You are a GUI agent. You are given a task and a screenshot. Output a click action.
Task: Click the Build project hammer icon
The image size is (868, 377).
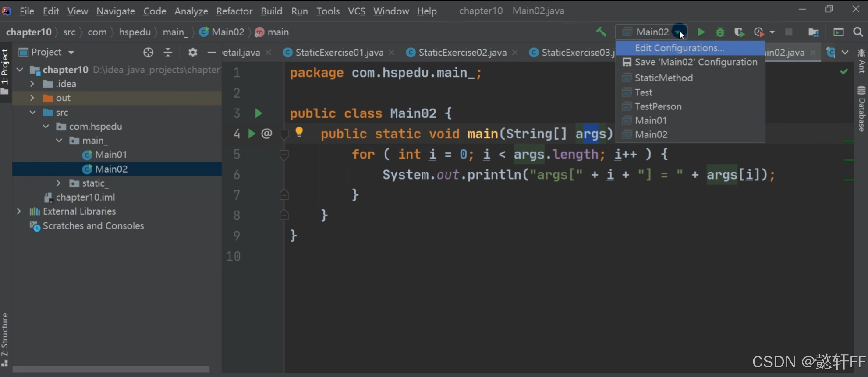click(x=601, y=32)
